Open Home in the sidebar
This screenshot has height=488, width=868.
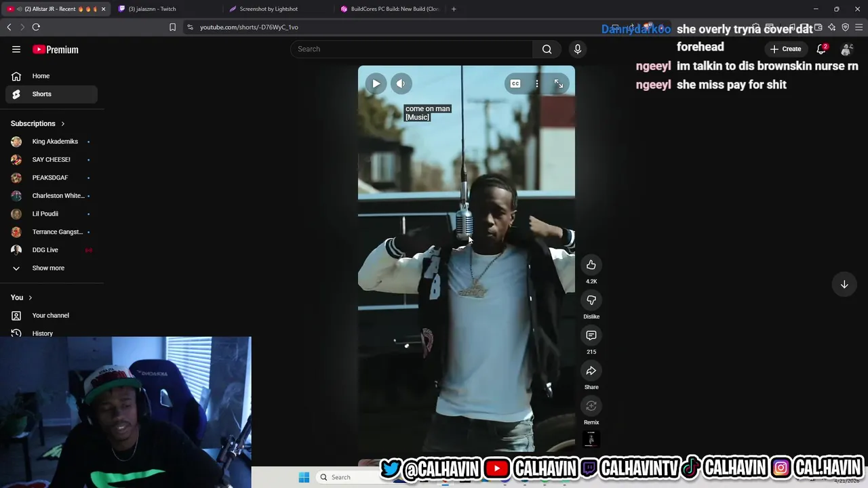[52, 76]
